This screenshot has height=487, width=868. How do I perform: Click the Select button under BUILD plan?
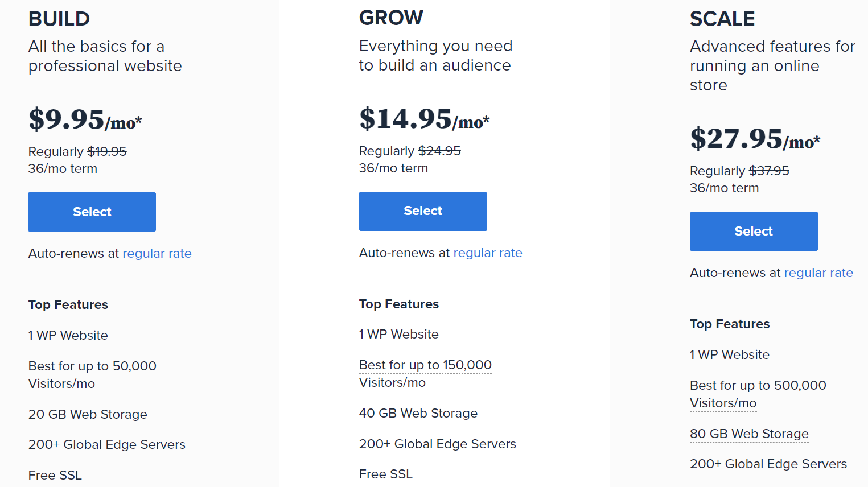91,212
